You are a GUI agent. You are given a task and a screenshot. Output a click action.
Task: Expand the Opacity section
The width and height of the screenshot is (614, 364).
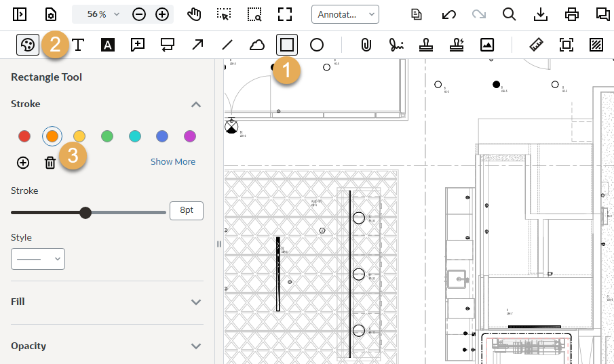196,346
